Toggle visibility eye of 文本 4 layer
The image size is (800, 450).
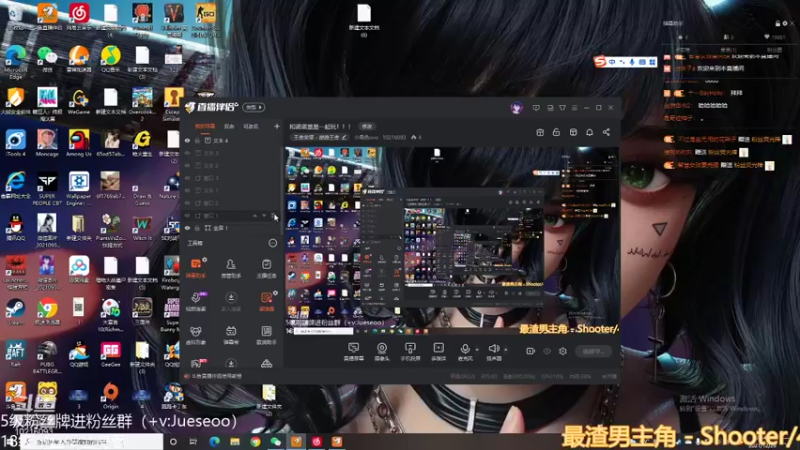point(187,140)
